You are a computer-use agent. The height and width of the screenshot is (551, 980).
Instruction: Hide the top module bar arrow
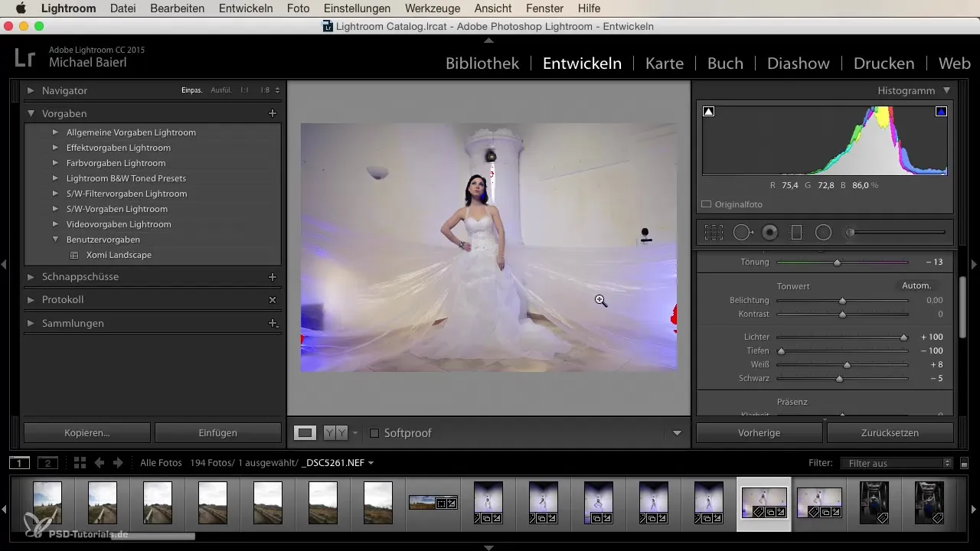(x=488, y=39)
